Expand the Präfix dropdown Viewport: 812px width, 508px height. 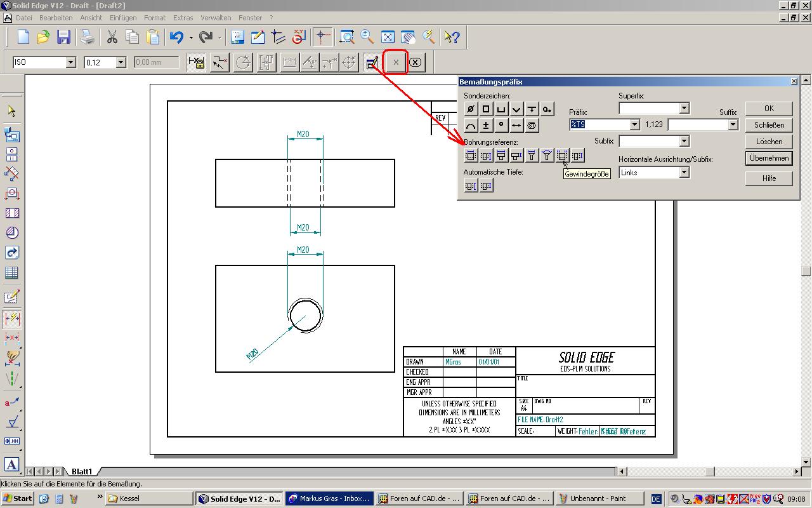click(634, 125)
